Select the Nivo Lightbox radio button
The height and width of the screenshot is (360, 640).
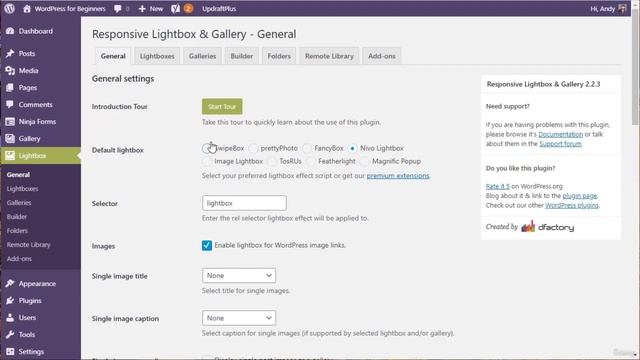(352, 148)
